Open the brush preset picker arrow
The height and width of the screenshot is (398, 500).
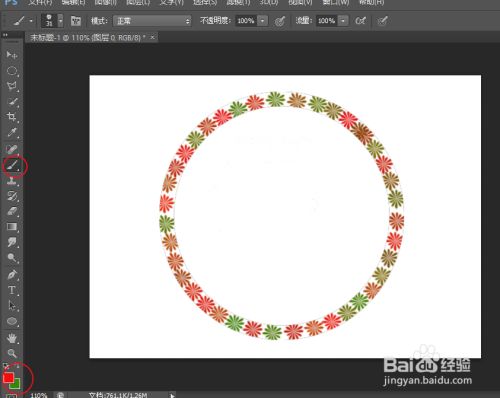coord(60,21)
